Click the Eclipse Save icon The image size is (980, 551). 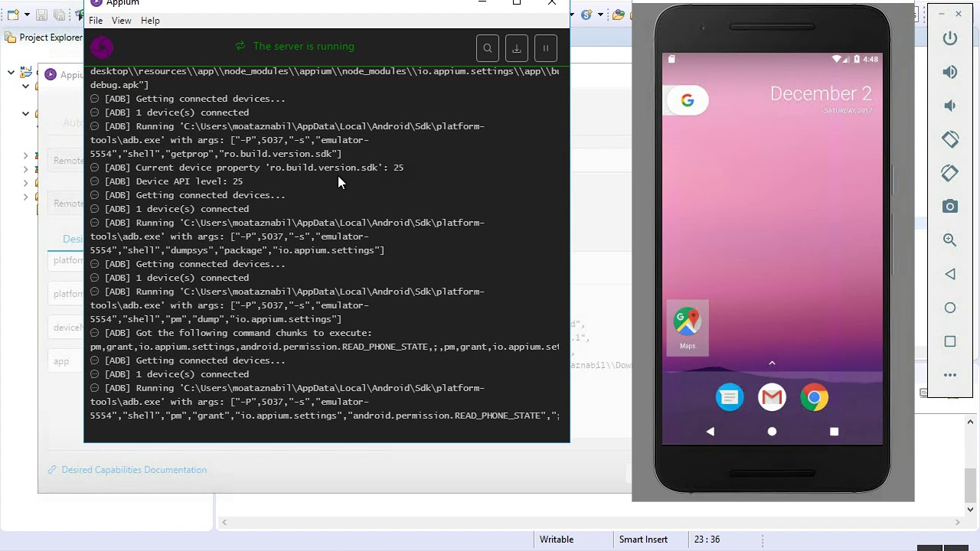tap(41, 15)
